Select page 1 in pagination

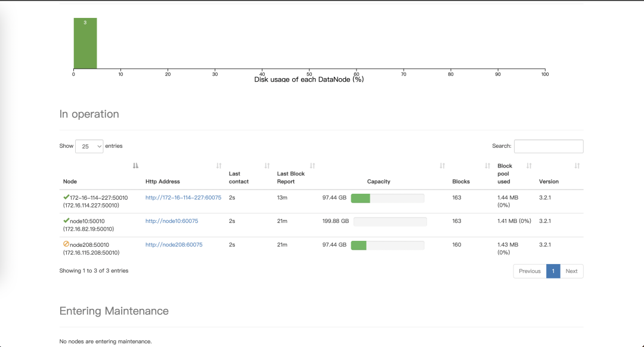(553, 271)
